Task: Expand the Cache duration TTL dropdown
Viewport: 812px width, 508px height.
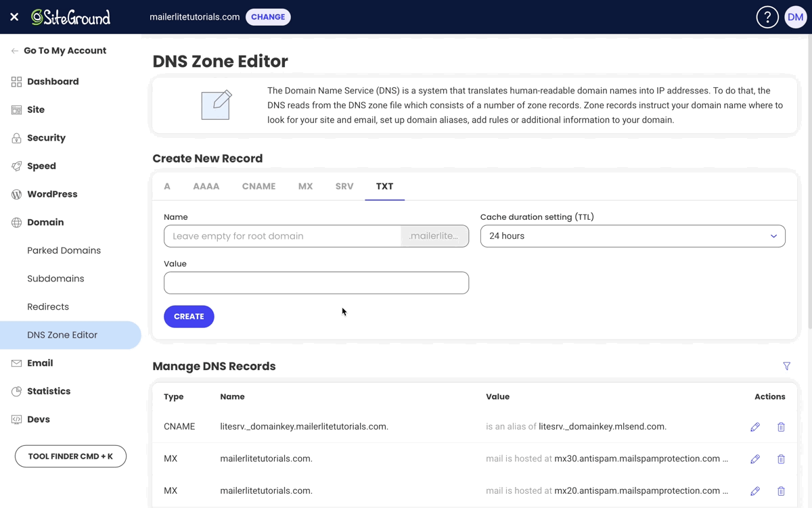Action: click(x=633, y=236)
